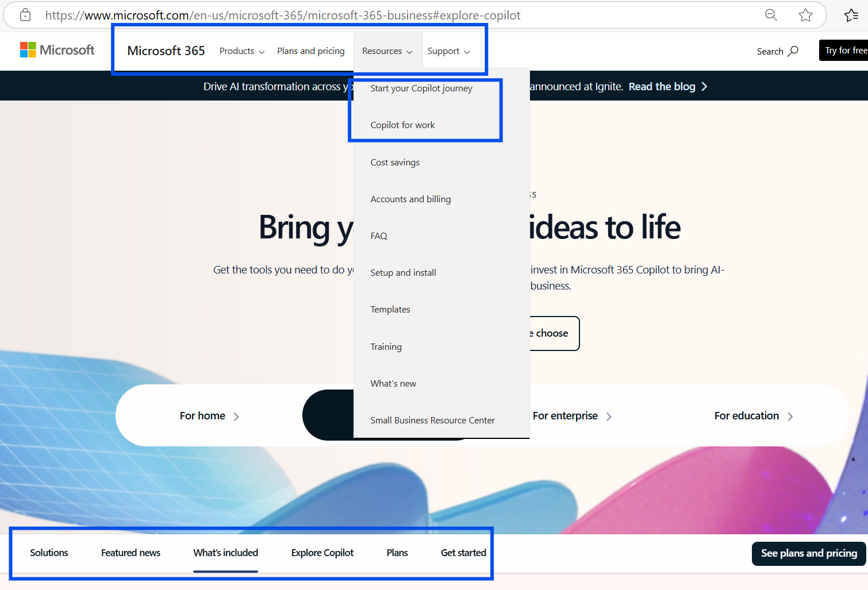The image size is (868, 590).
Task: Select Start your Copilot journey
Action: coord(421,88)
